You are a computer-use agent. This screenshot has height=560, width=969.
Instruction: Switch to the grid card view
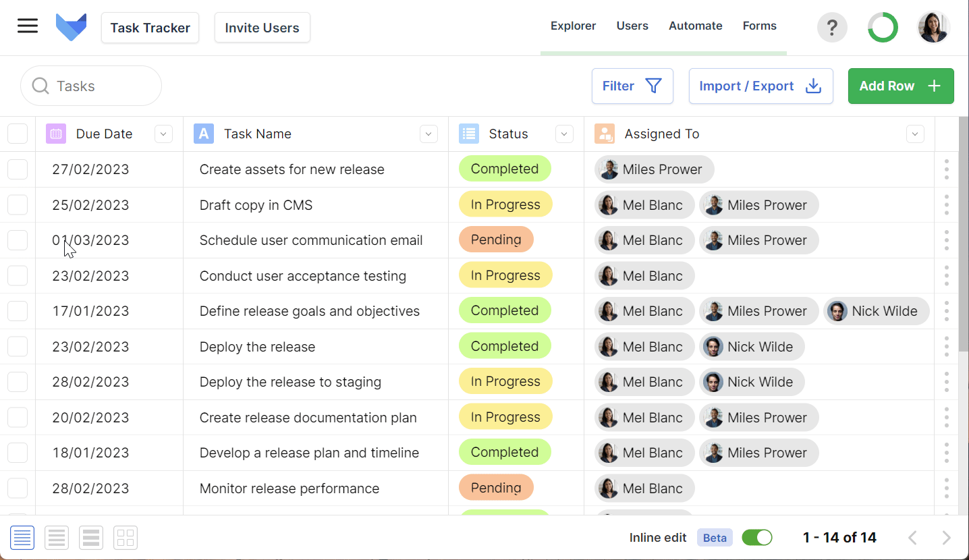pyautogui.click(x=126, y=538)
